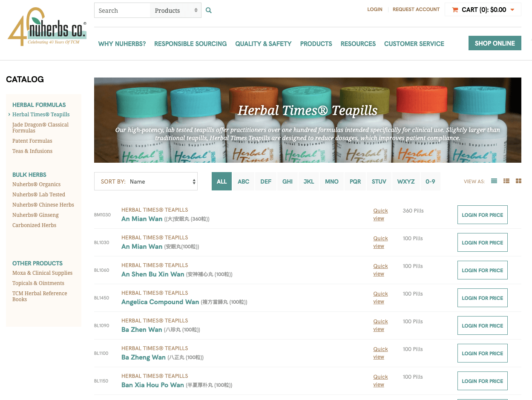Open the shopping cart icon

pos(455,10)
